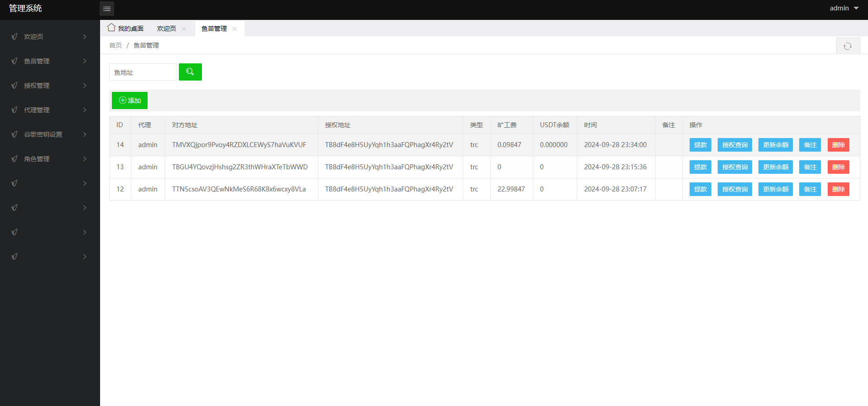Click the green 添加 button
The height and width of the screenshot is (406, 868).
click(x=129, y=100)
